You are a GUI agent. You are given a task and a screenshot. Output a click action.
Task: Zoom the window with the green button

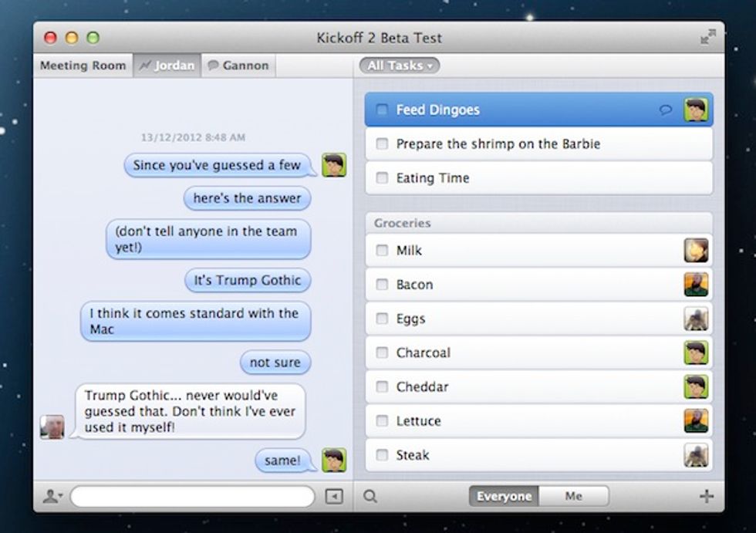93,38
